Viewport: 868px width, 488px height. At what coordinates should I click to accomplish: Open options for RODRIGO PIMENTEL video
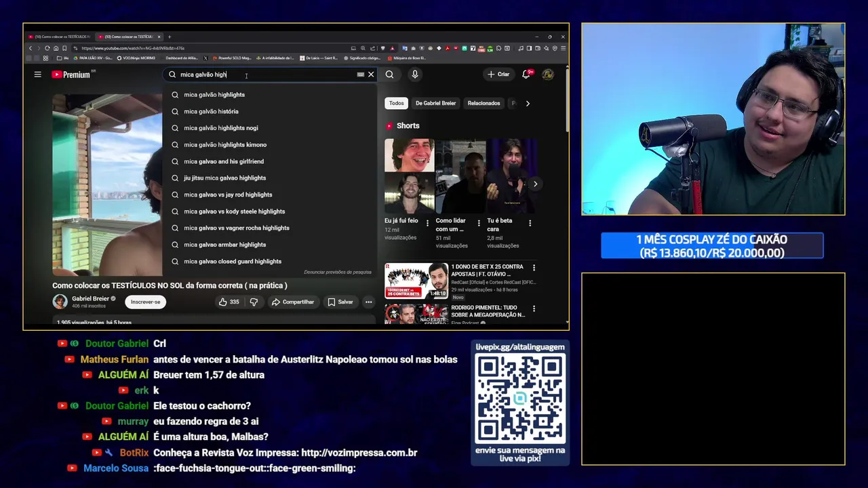pyautogui.click(x=534, y=308)
